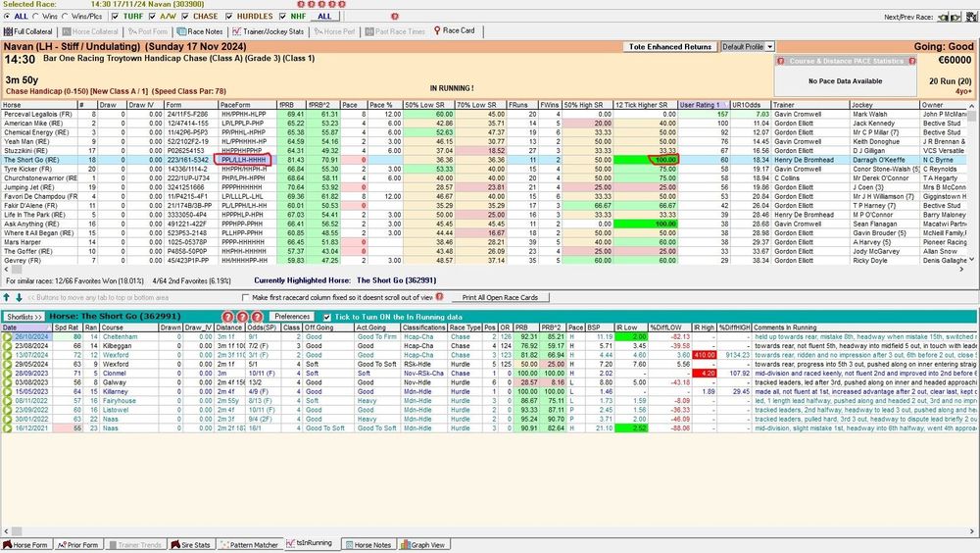The image size is (980, 553).
Task: Toggle the TURF checkbox
Action: (x=115, y=17)
